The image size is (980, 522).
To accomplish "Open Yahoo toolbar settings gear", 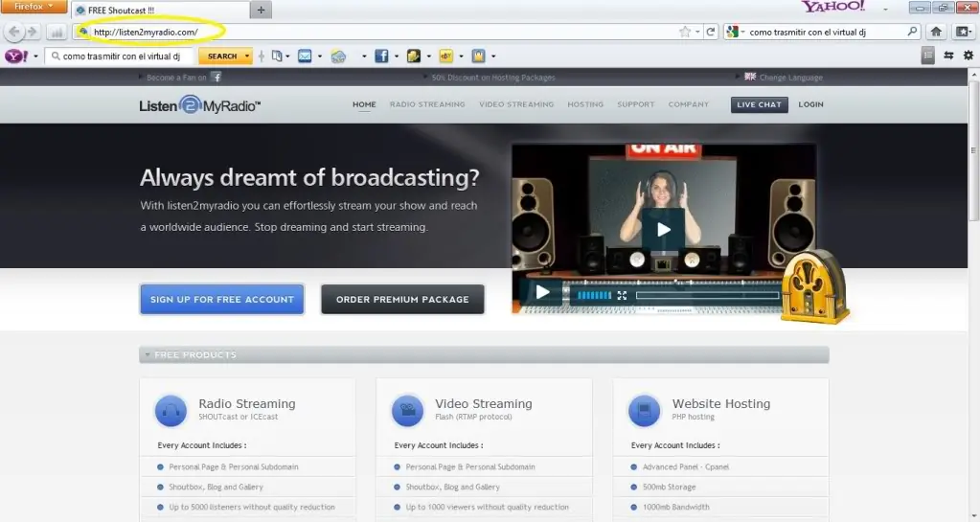I will point(969,56).
